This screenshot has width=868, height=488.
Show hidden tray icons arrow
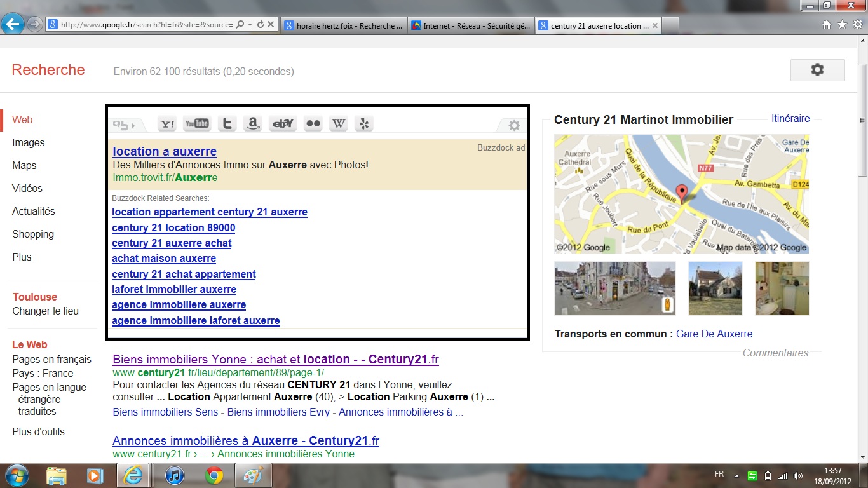pyautogui.click(x=737, y=476)
